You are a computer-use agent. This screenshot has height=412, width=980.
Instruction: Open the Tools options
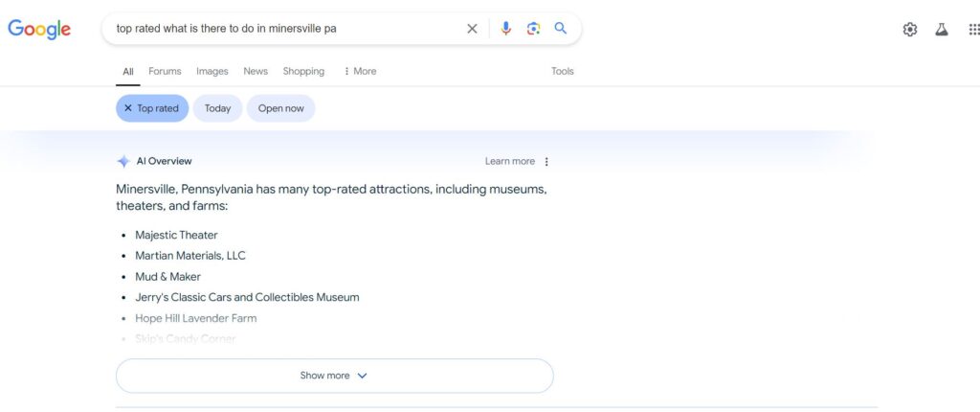coord(563,71)
